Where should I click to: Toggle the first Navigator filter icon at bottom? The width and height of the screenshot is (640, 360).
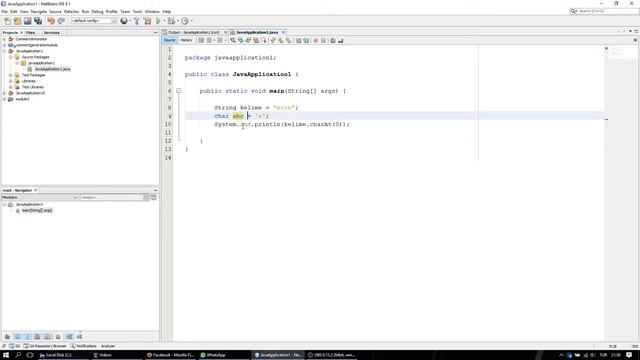tap(7, 337)
